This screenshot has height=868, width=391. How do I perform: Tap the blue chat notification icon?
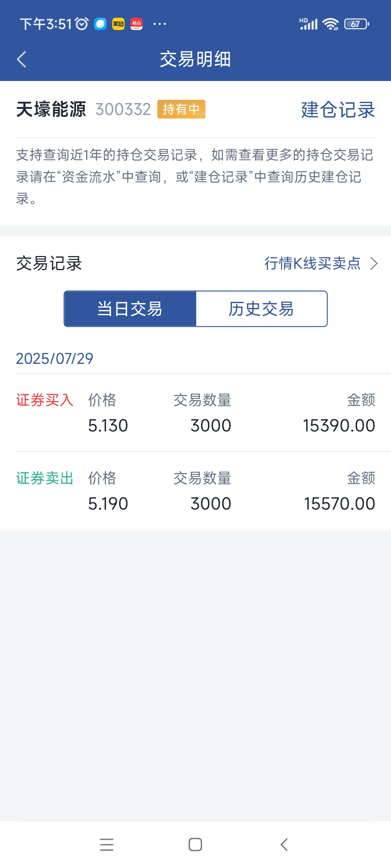coord(100,24)
